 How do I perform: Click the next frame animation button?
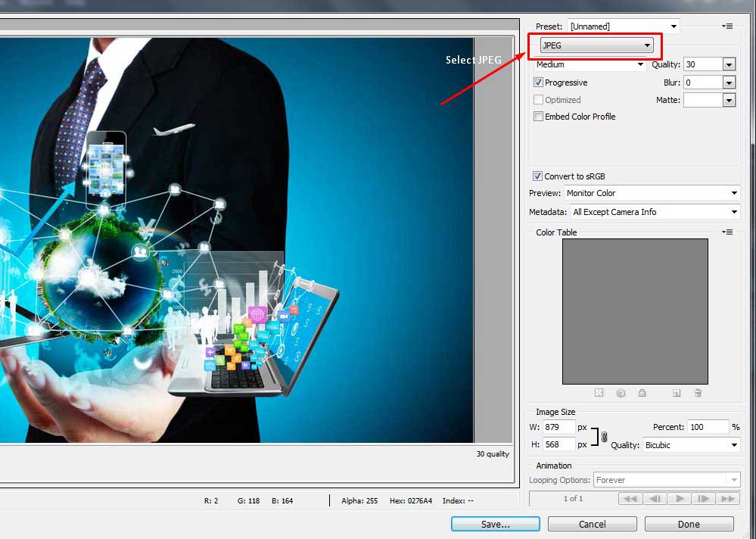coord(704,499)
